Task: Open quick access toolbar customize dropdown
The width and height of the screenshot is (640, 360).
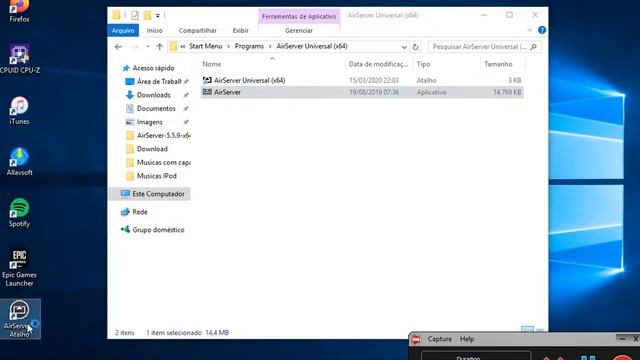Action: [158, 16]
